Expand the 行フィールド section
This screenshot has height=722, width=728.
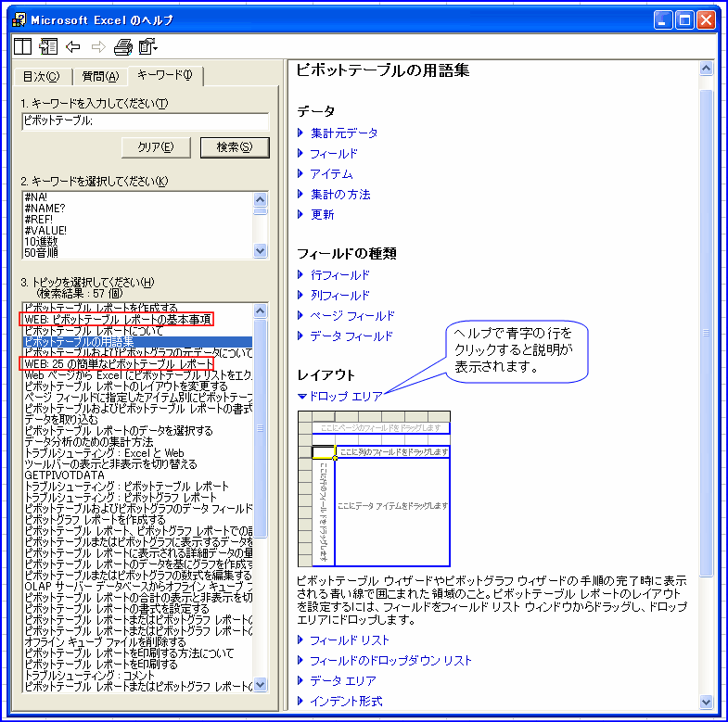[334, 275]
